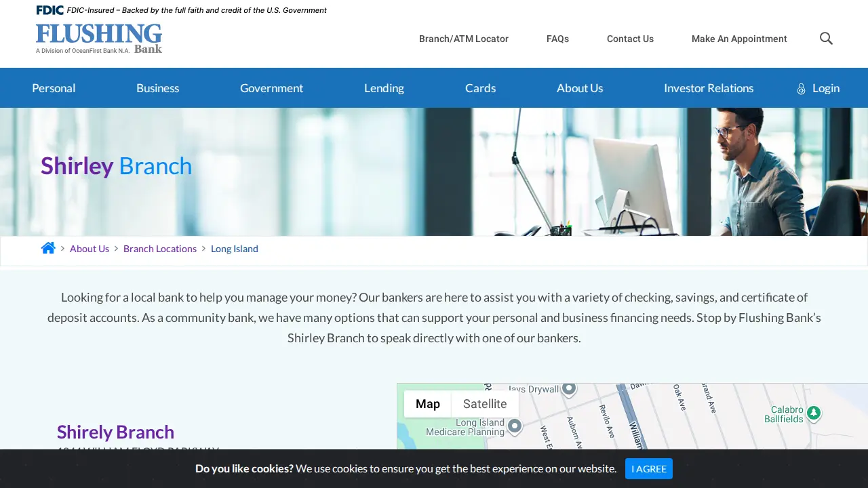Accept cookies with I AGREE button
Screen dimensions: 868x488
click(649, 468)
